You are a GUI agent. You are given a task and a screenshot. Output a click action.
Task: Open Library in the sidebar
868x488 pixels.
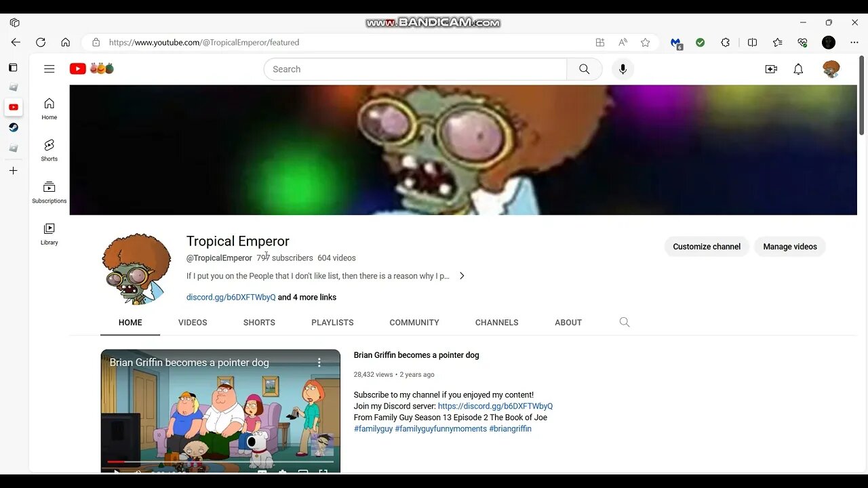(x=49, y=234)
